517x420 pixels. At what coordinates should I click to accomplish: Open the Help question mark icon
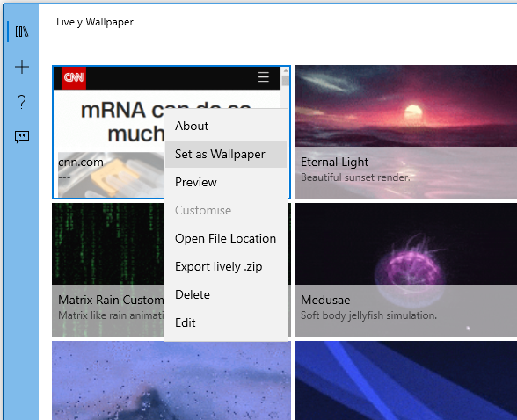point(22,102)
